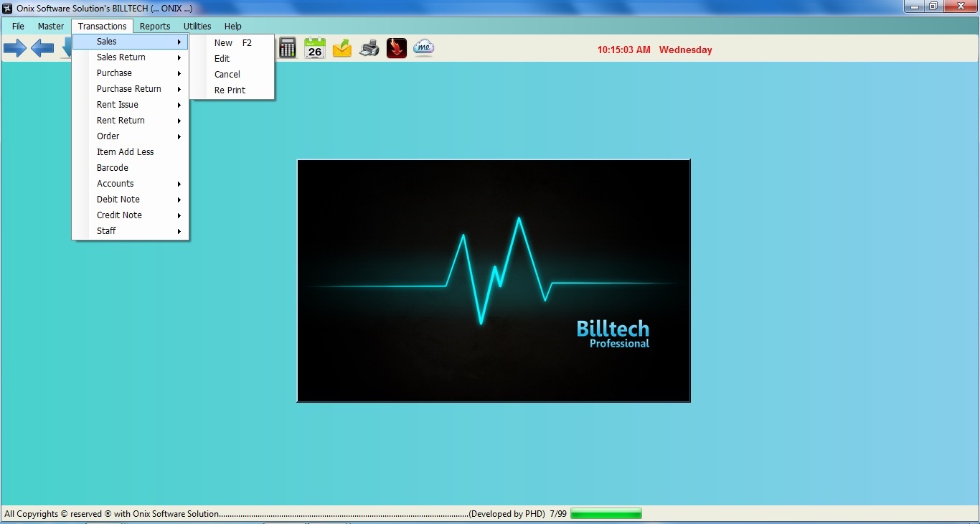Select the Barcode menu entry

[113, 168]
